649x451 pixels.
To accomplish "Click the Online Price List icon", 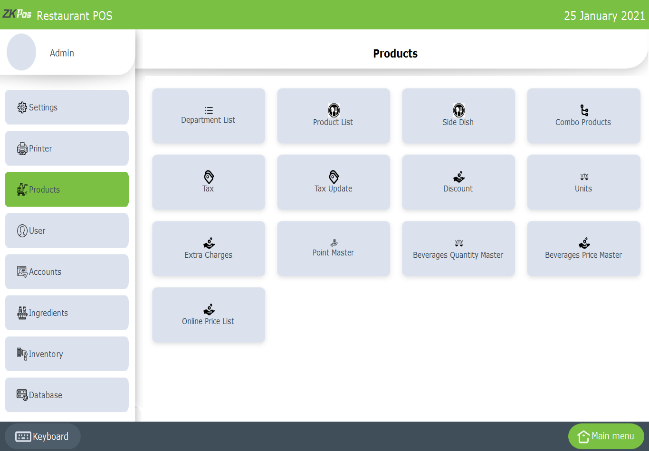I will [209, 309].
